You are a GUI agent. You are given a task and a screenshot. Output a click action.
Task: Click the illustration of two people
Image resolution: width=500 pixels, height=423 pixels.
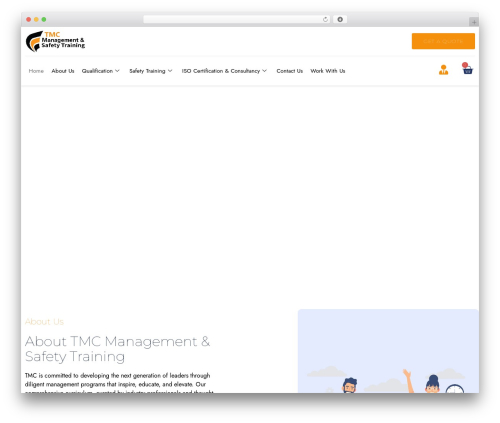point(388,351)
